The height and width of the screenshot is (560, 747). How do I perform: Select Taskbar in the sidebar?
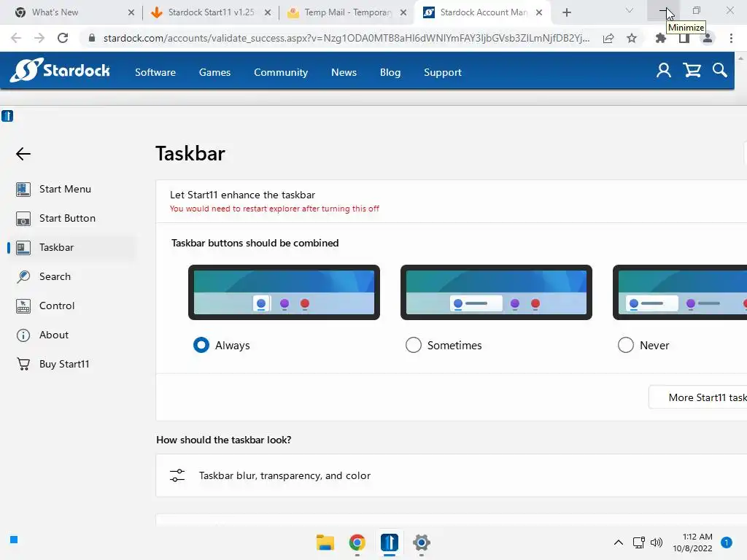tap(71, 248)
